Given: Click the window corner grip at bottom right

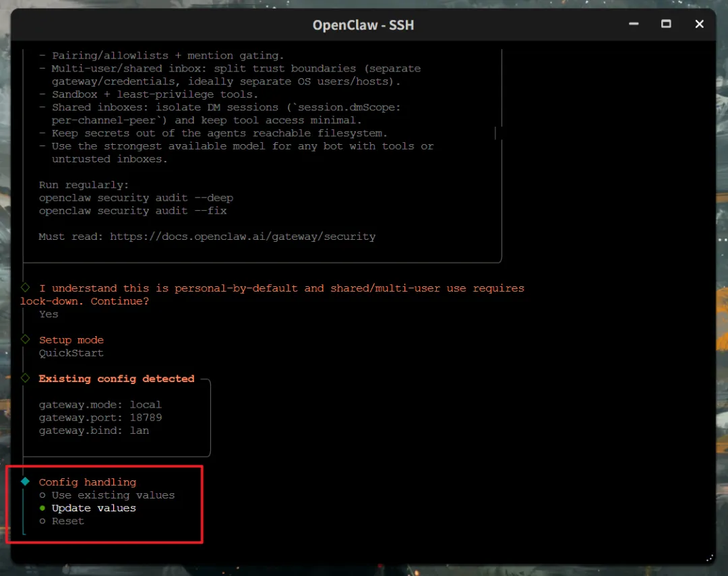Looking at the screenshot, I should (x=710, y=558).
